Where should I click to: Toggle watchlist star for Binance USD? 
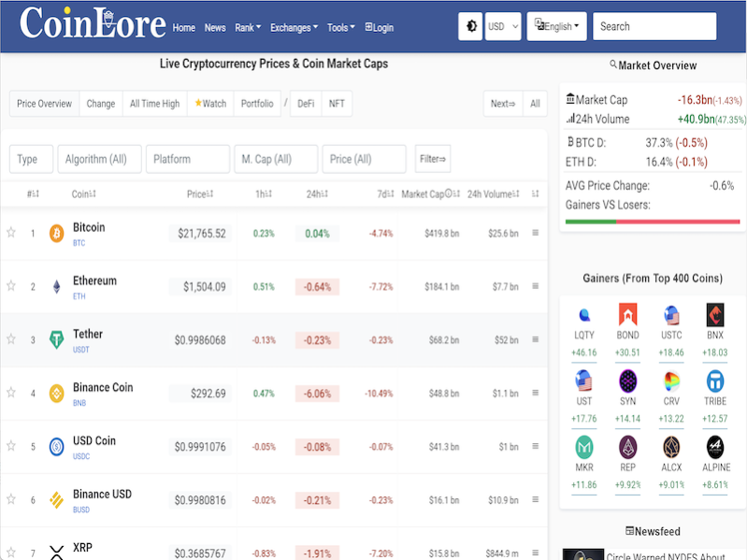pyautogui.click(x=11, y=499)
